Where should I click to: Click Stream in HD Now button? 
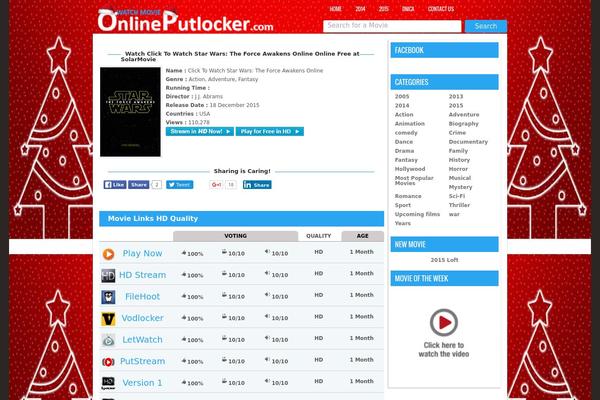click(x=200, y=131)
